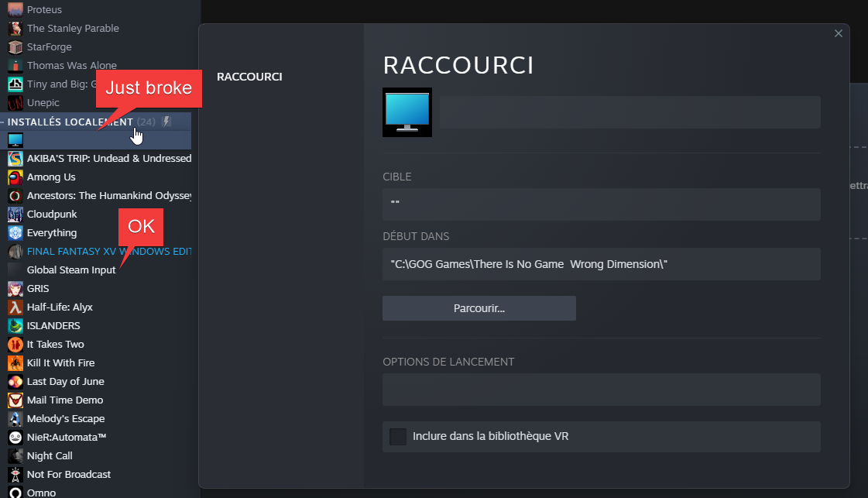Image resolution: width=868 pixels, height=498 pixels.
Task: Select Omno in the library list
Action: point(42,493)
